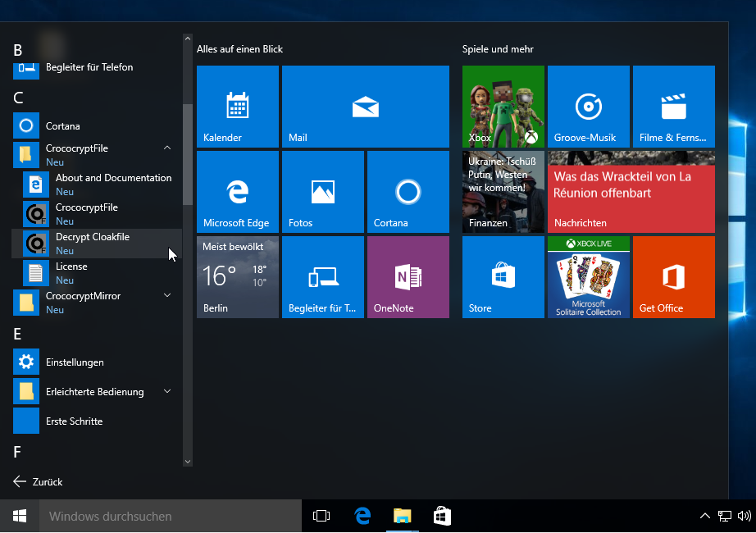Open File Explorer from taskbar
The image size is (756, 533).
[402, 516]
